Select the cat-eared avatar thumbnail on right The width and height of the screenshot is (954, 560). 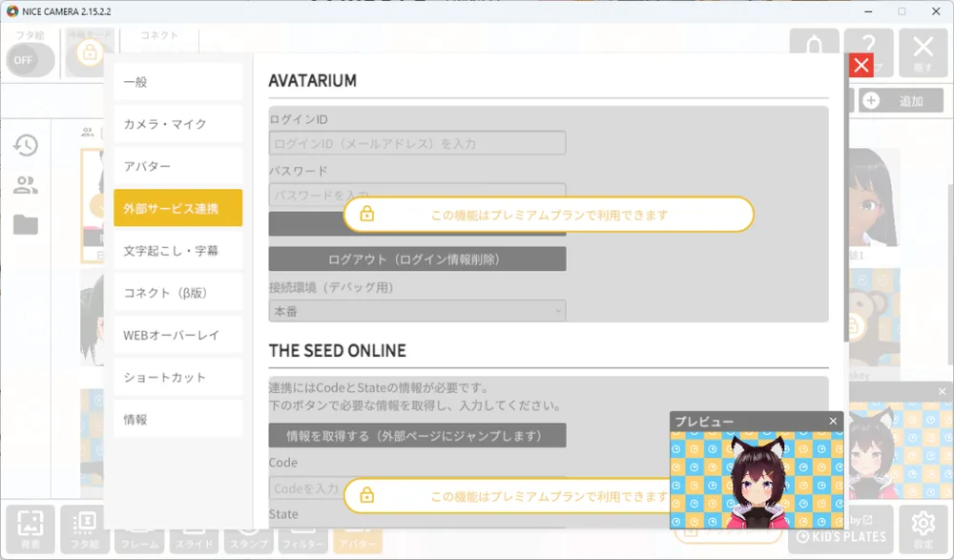(902, 451)
